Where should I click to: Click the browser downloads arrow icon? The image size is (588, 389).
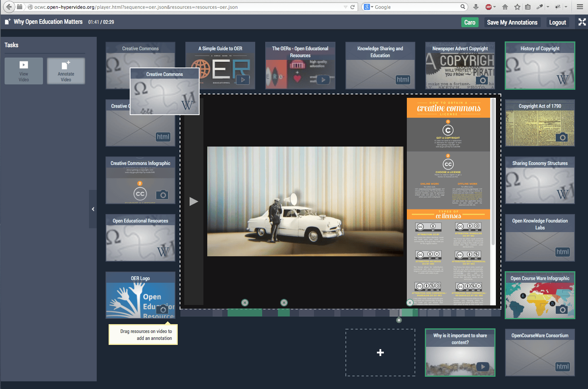click(476, 7)
